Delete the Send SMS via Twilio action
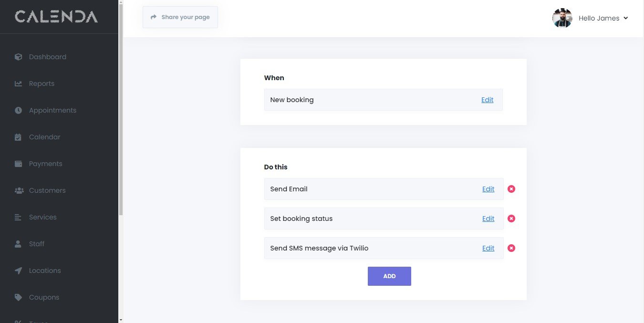 (x=511, y=248)
